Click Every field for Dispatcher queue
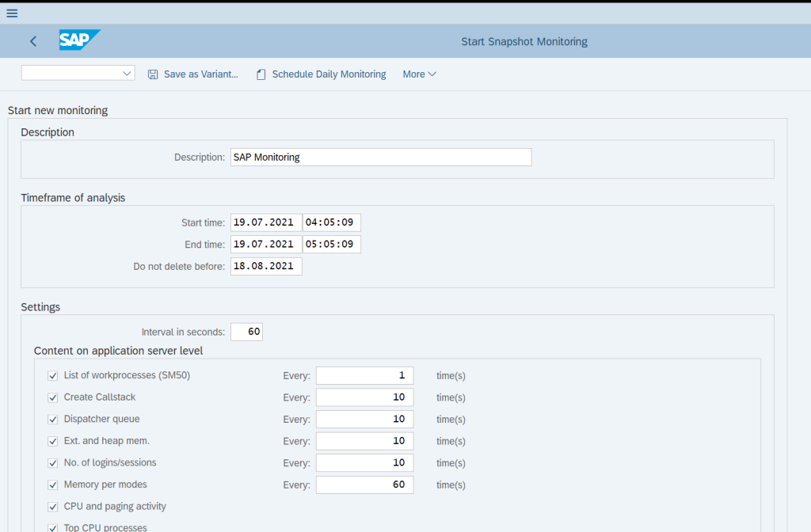This screenshot has width=811, height=532. (x=364, y=420)
